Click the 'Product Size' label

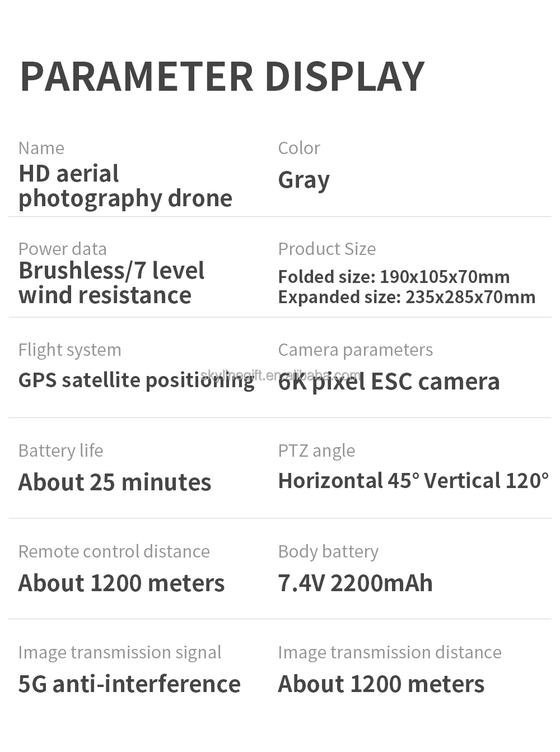point(326,249)
